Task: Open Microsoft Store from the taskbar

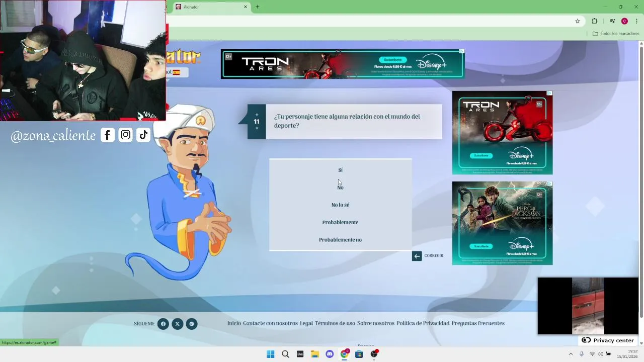Action: point(359,354)
